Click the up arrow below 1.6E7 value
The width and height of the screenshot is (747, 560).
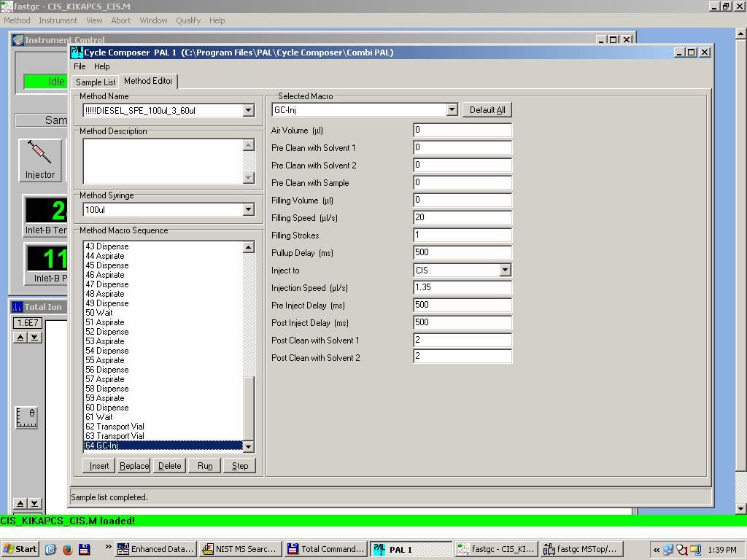pyautogui.click(x=20, y=338)
